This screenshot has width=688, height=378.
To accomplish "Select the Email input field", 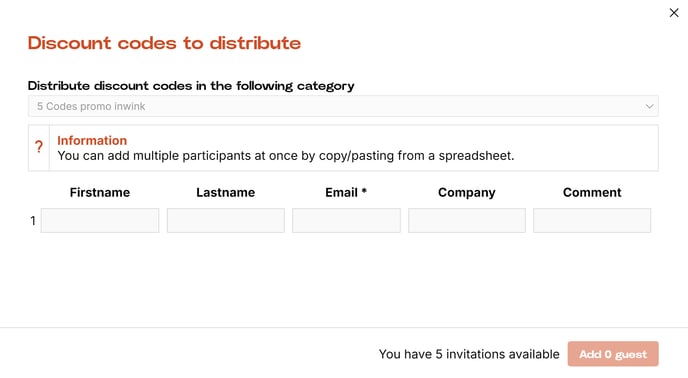I will pos(346,220).
